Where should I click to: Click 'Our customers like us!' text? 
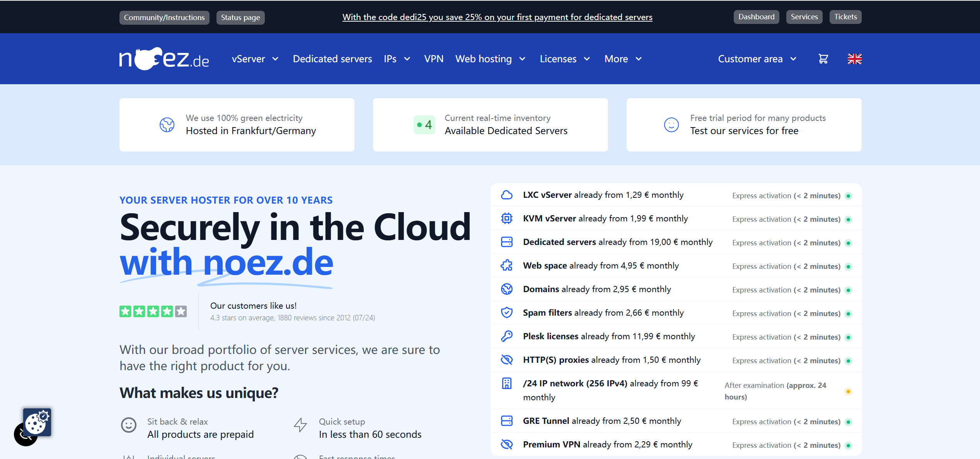click(253, 306)
